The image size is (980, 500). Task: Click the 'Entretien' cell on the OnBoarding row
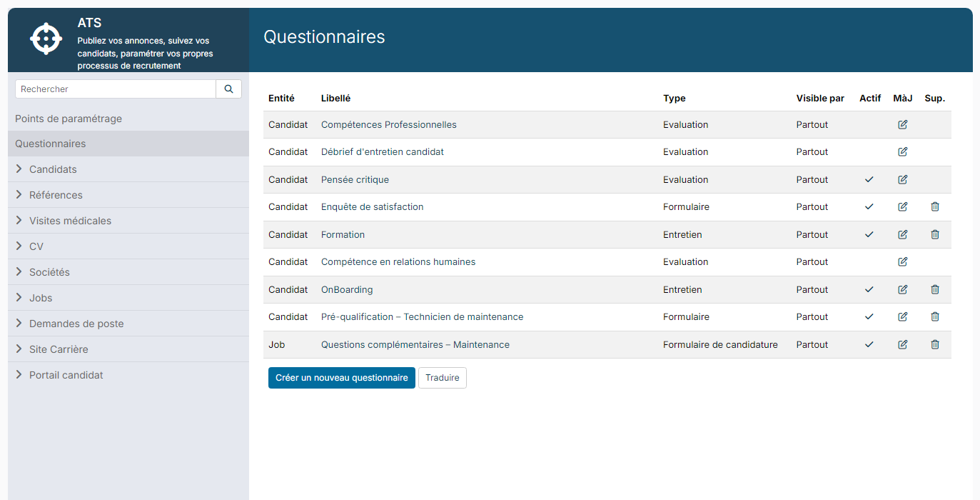[682, 290]
